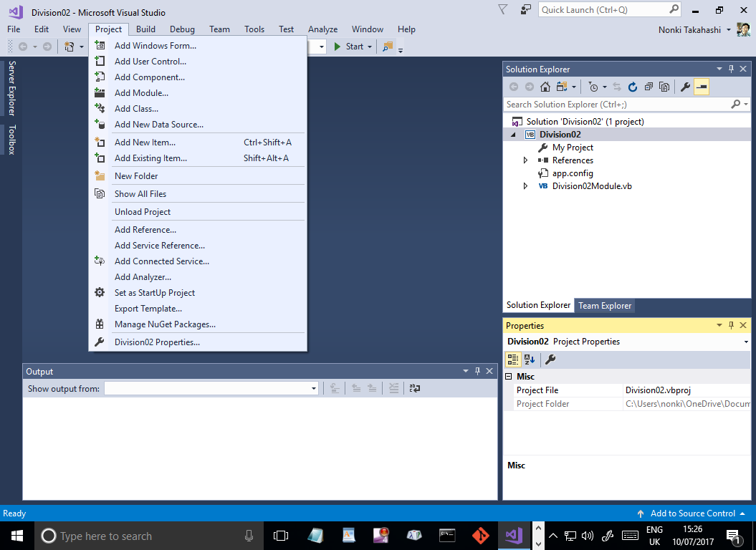
Task: Open Property Pages wrench icon in Properties panel
Action: click(x=550, y=359)
